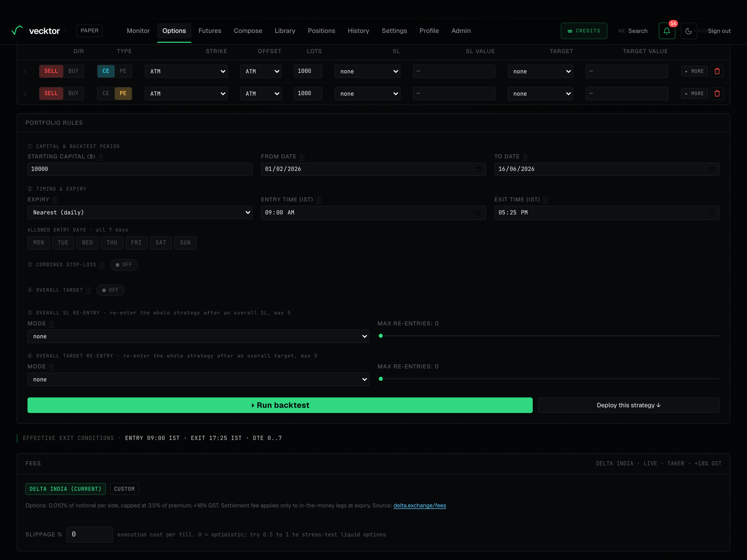
Task: Open delta.exchange/fees link
Action: click(x=419, y=505)
